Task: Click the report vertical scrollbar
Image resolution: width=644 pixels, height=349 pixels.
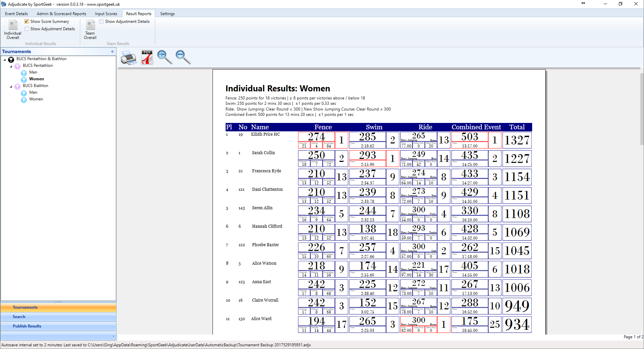Action: (641, 109)
